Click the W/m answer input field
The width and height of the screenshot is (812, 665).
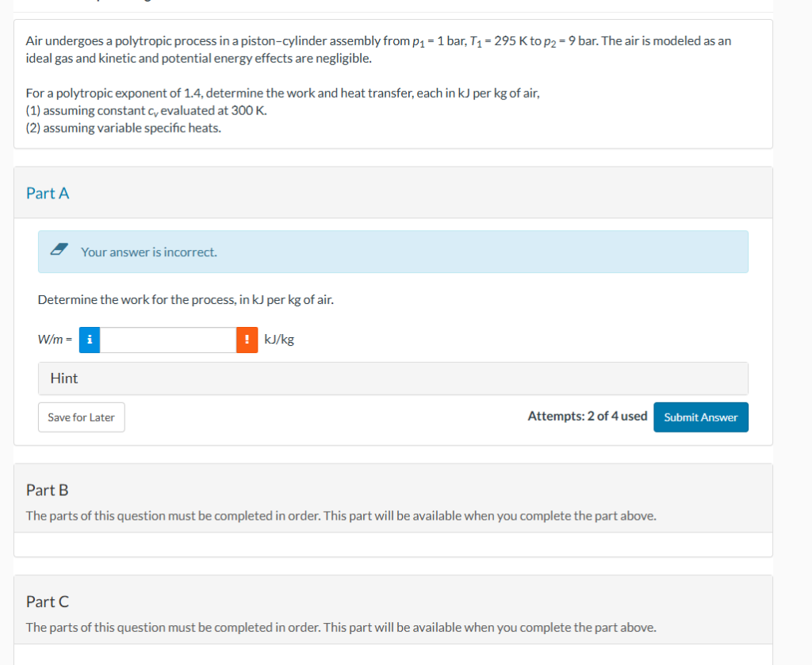pos(168,340)
